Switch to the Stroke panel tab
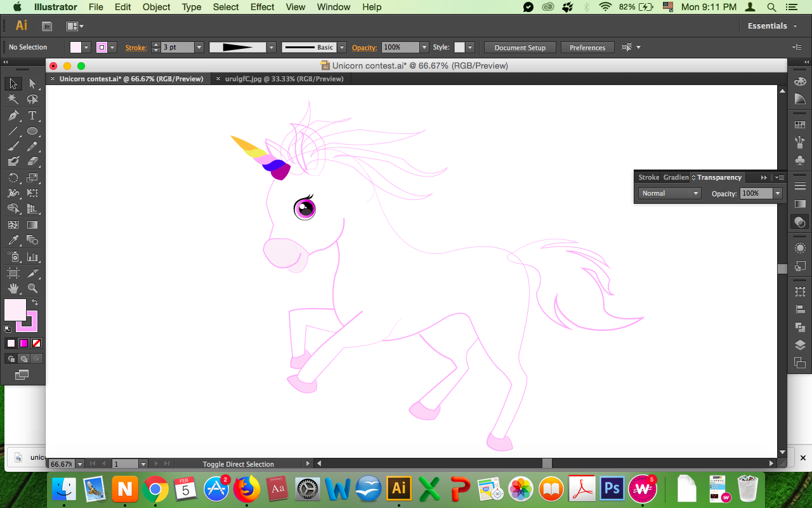 pos(648,178)
